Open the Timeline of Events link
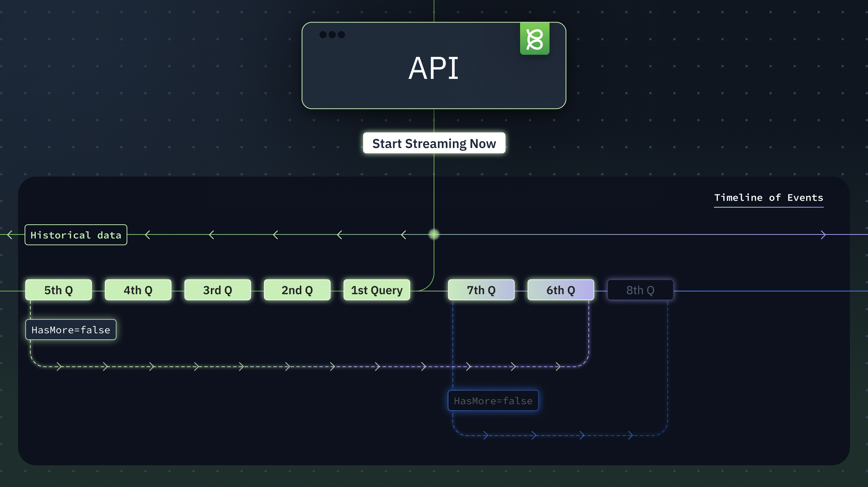 (769, 198)
